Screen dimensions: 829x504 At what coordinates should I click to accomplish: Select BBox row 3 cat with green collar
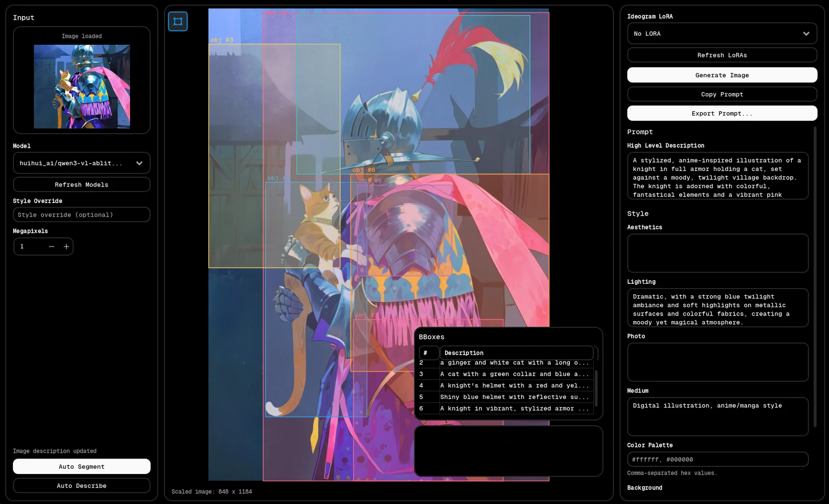pyautogui.click(x=505, y=374)
